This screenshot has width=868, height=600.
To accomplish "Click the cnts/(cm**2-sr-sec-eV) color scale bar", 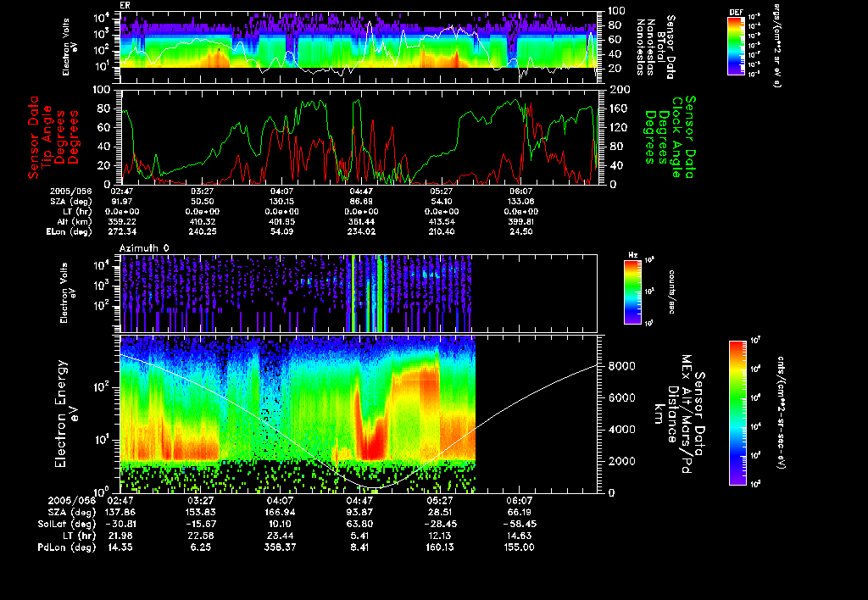I will tap(737, 413).
